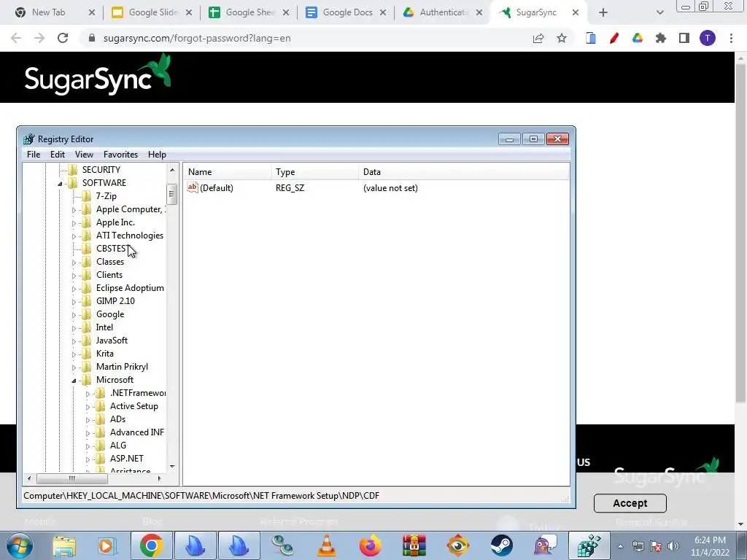Open the Windows Start menu
The width and height of the screenshot is (747, 560).
pyautogui.click(x=19, y=545)
